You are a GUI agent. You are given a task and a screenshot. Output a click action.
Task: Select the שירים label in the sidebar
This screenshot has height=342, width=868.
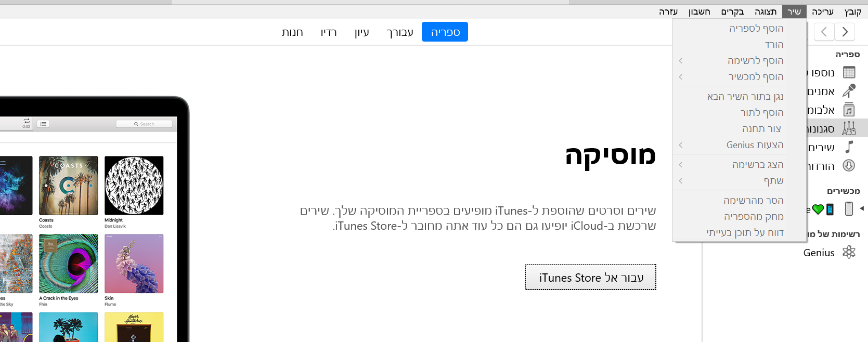tap(822, 148)
